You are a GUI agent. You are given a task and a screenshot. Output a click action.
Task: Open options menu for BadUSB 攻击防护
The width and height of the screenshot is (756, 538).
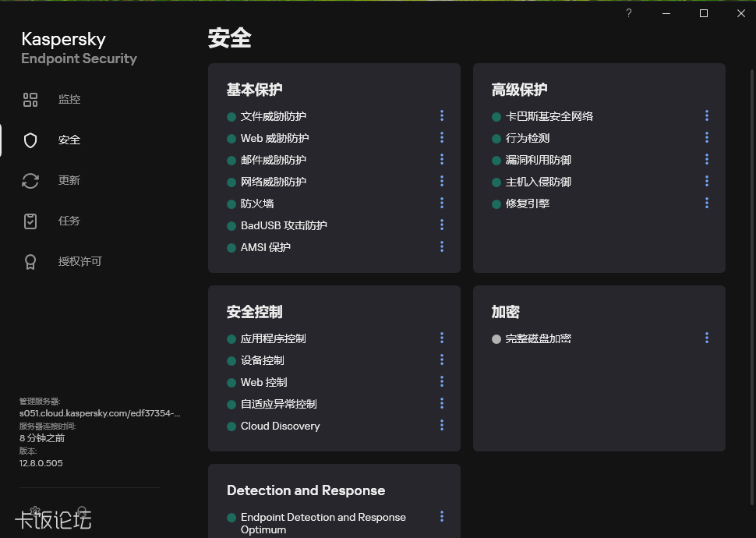442,225
